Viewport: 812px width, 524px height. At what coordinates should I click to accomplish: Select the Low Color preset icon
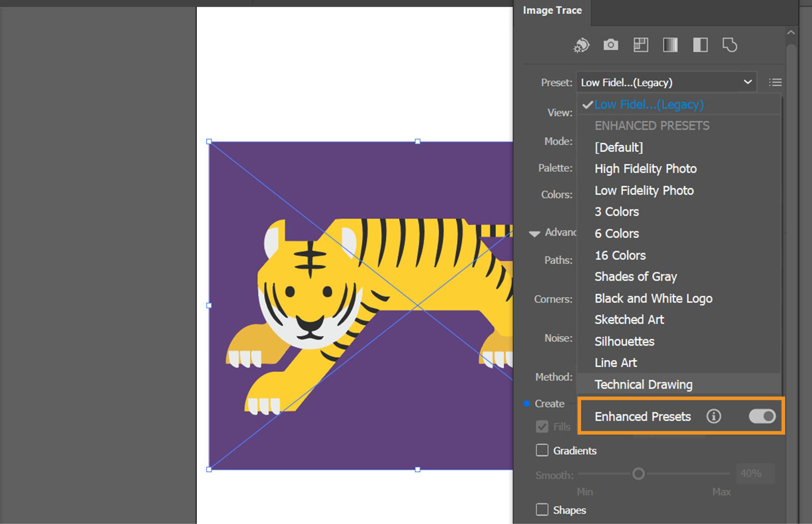coord(640,45)
